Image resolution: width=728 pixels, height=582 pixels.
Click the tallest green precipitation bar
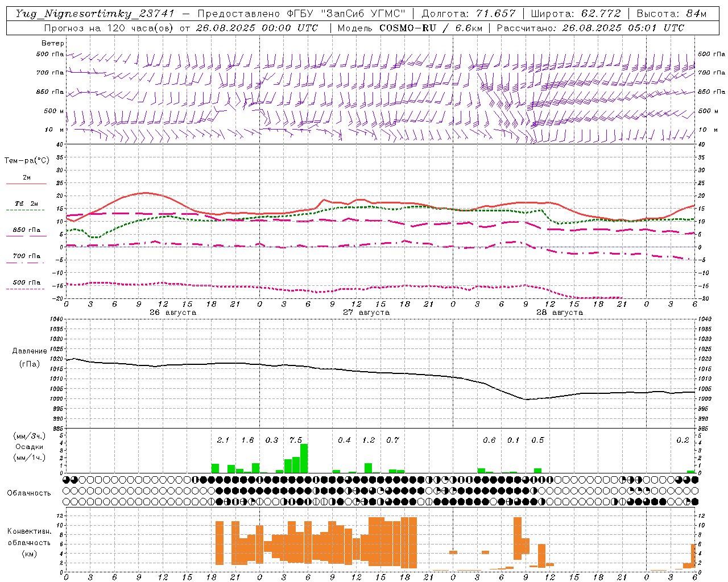(x=304, y=459)
